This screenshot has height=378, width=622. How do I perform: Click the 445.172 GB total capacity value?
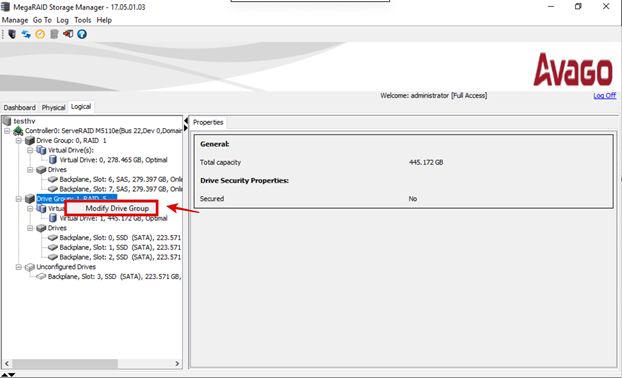click(426, 162)
